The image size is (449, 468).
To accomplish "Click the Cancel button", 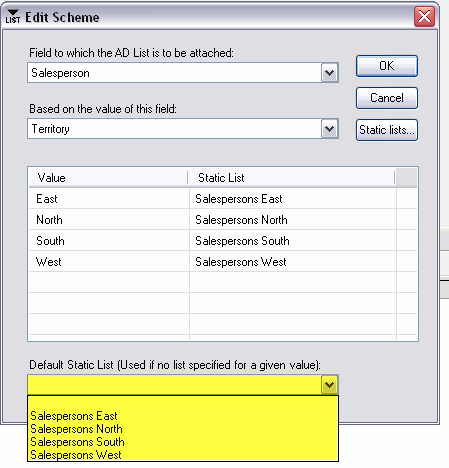I will pos(387,98).
